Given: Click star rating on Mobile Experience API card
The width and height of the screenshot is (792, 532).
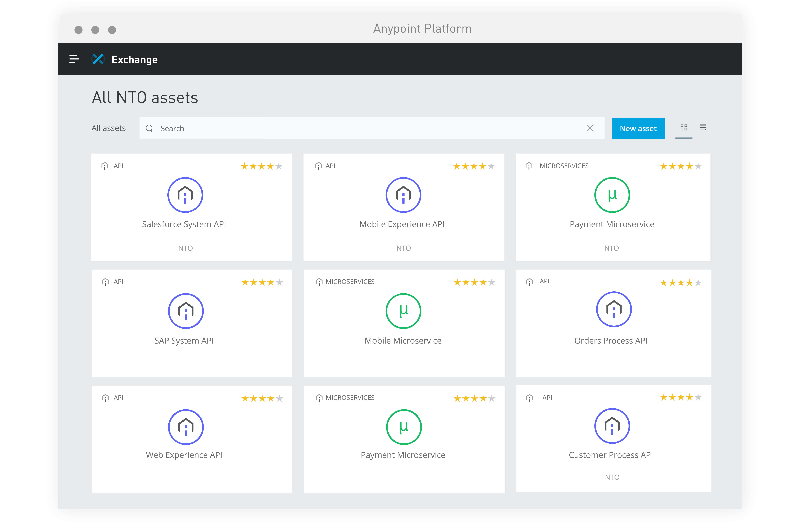Looking at the screenshot, I should (474, 166).
